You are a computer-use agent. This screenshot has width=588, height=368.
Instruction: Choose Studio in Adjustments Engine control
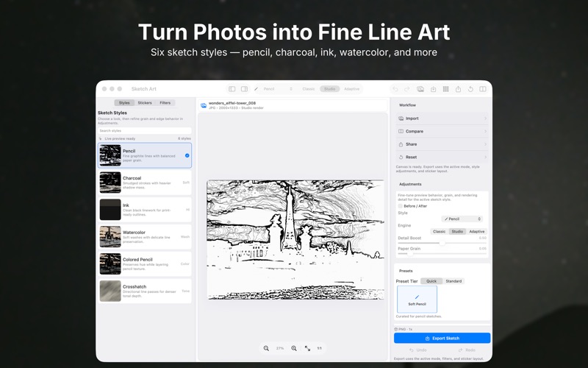(x=457, y=232)
